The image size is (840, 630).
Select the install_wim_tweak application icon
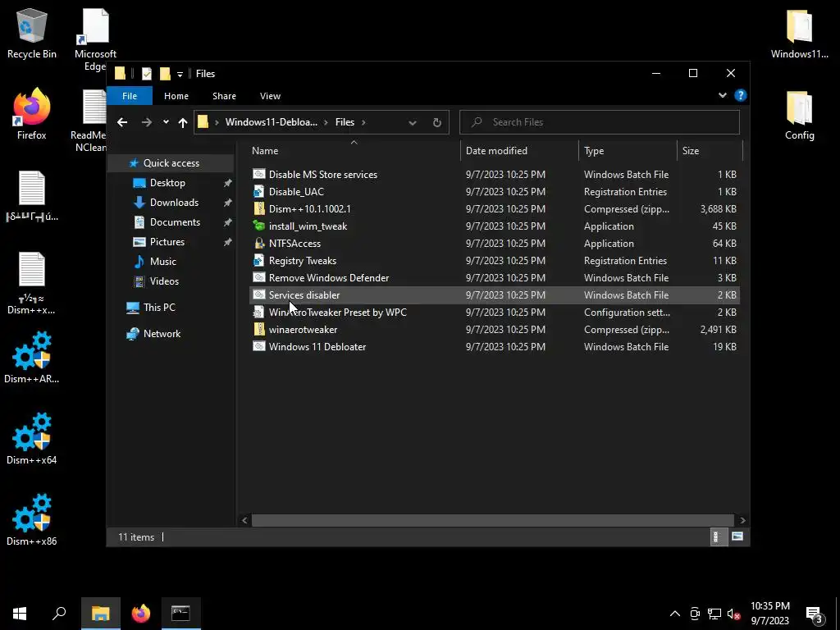point(258,226)
